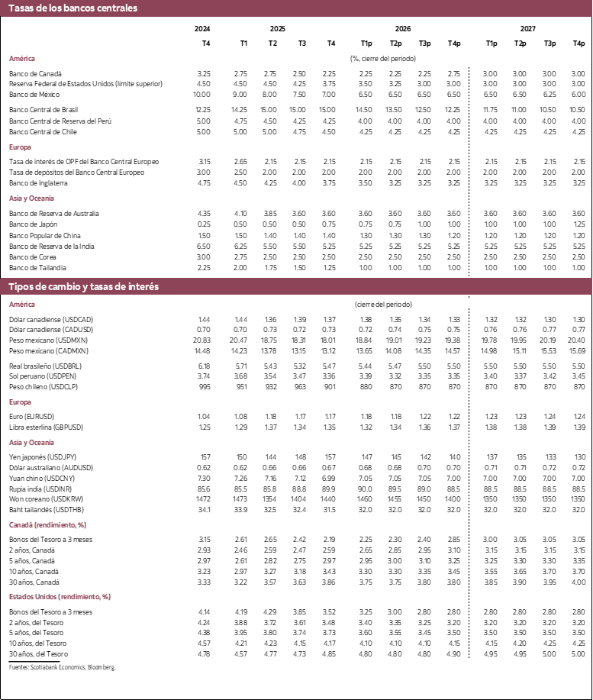This screenshot has width=593, height=700.
Task: Click the top end of the upper dotted divider
Action: pos(469,70)
